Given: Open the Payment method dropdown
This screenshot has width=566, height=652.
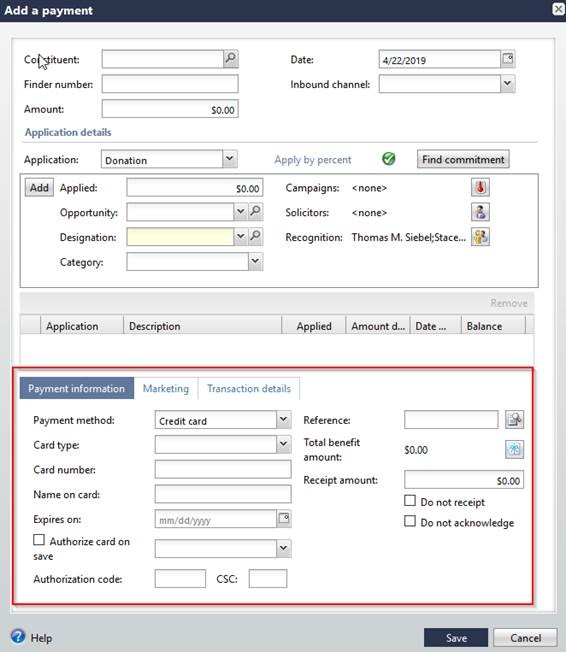Looking at the screenshot, I should pos(284,420).
